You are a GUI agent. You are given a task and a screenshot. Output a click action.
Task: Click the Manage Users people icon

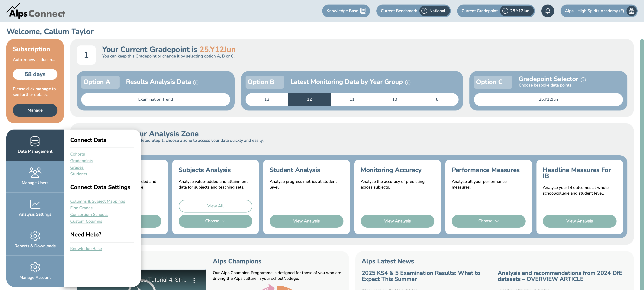[x=35, y=173]
